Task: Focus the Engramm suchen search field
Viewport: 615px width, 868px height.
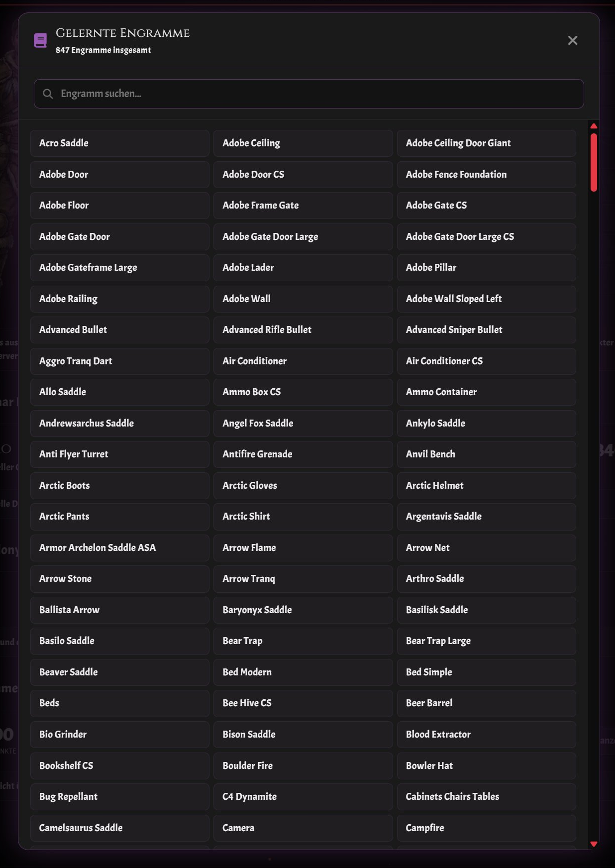Action: pyautogui.click(x=308, y=94)
